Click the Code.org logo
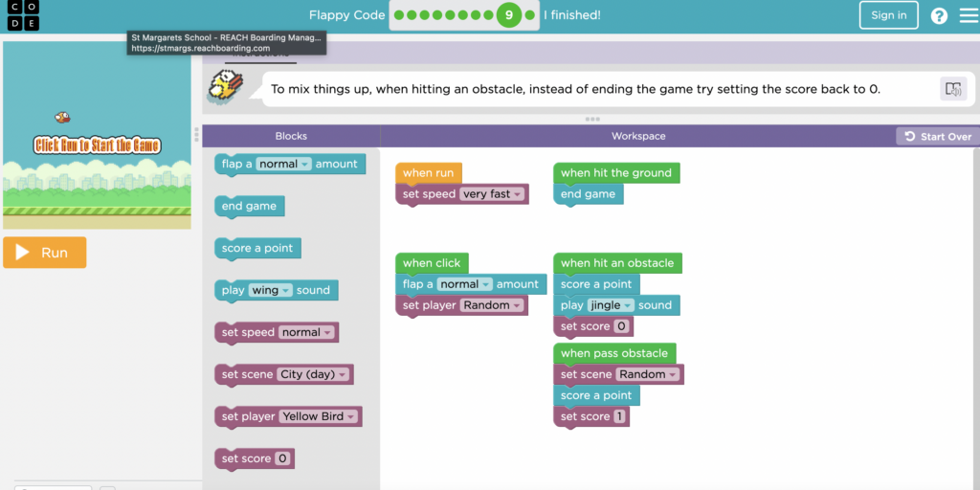Viewport: 980px width, 490px height. click(23, 15)
